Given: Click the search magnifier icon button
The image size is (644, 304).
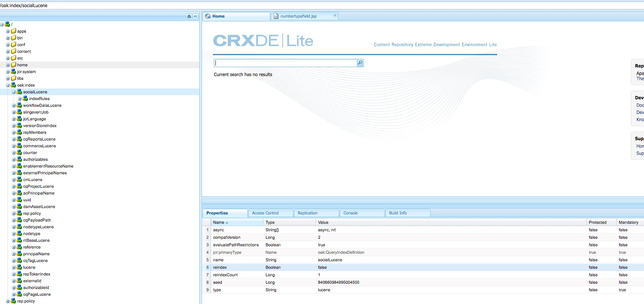Looking at the screenshot, I should pyautogui.click(x=360, y=63).
